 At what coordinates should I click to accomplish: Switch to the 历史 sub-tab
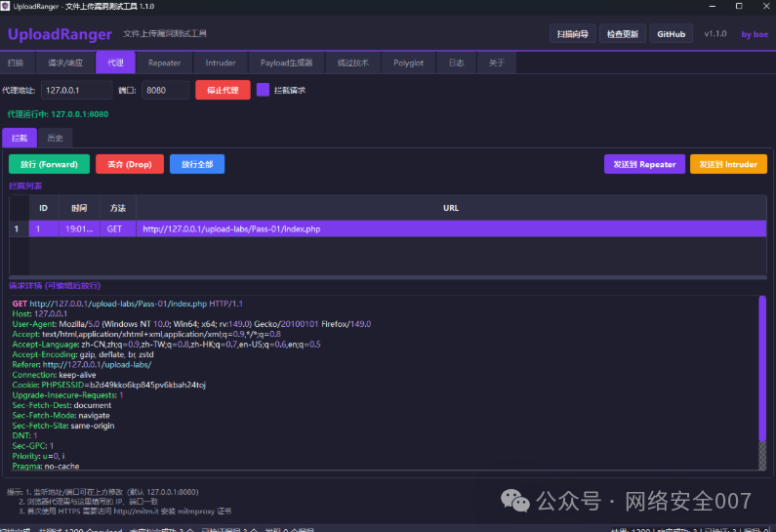click(x=55, y=138)
